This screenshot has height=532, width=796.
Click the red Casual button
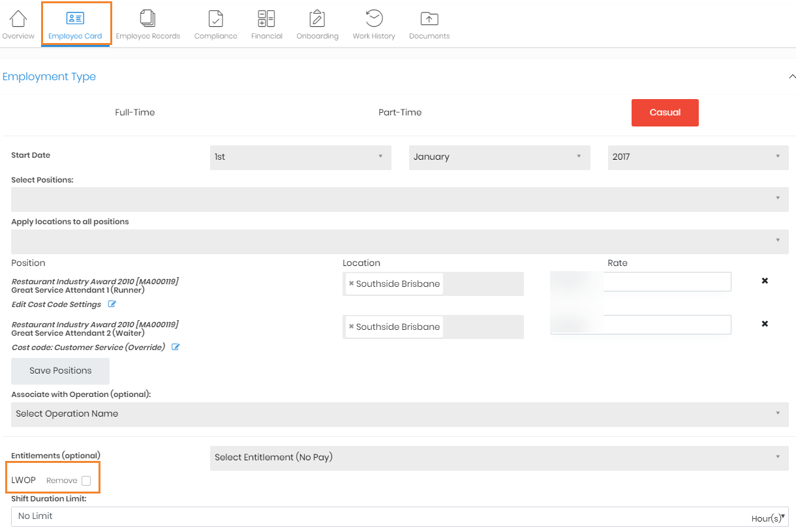[665, 113]
